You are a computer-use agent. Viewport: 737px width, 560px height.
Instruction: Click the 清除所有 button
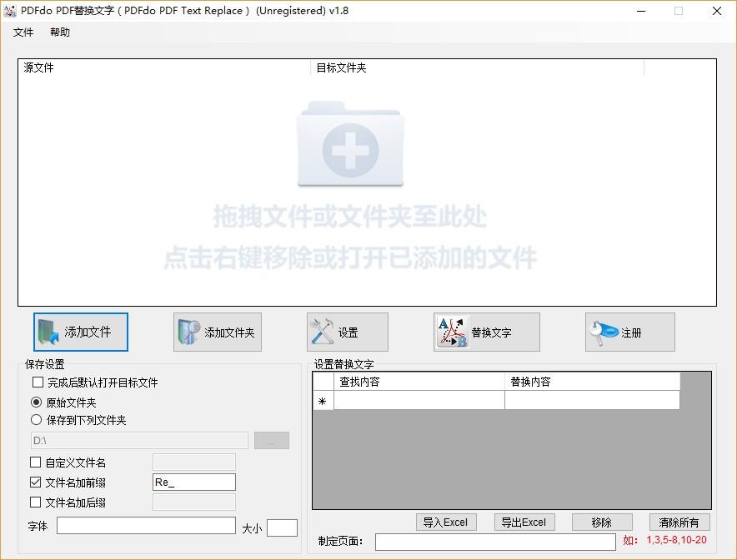(679, 522)
